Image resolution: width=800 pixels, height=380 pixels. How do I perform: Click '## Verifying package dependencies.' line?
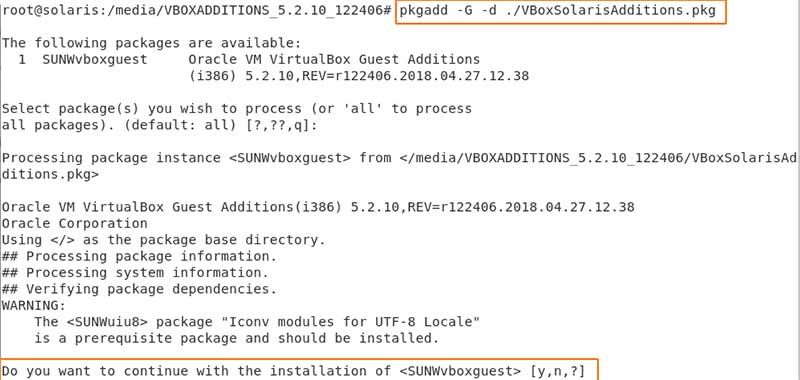click(x=139, y=289)
